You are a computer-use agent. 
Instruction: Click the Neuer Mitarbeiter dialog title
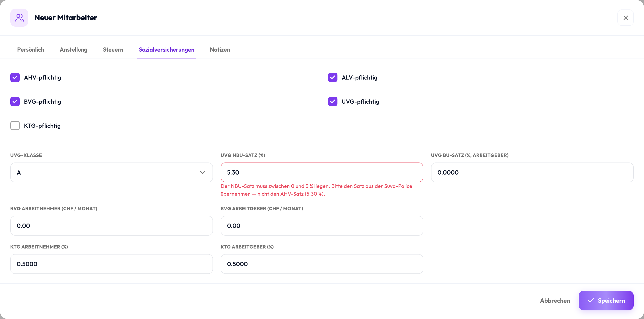tap(65, 18)
